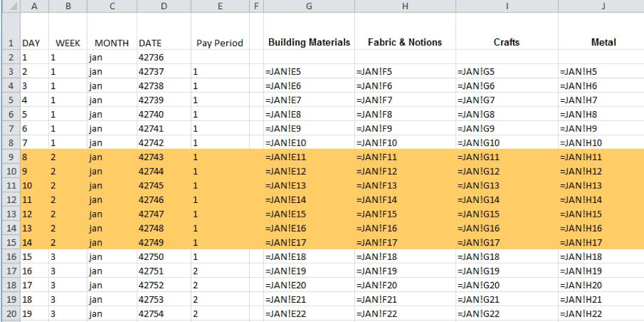The image size is (644, 322).
Task: Select cell containing =JAN!E5
Action: (x=309, y=71)
